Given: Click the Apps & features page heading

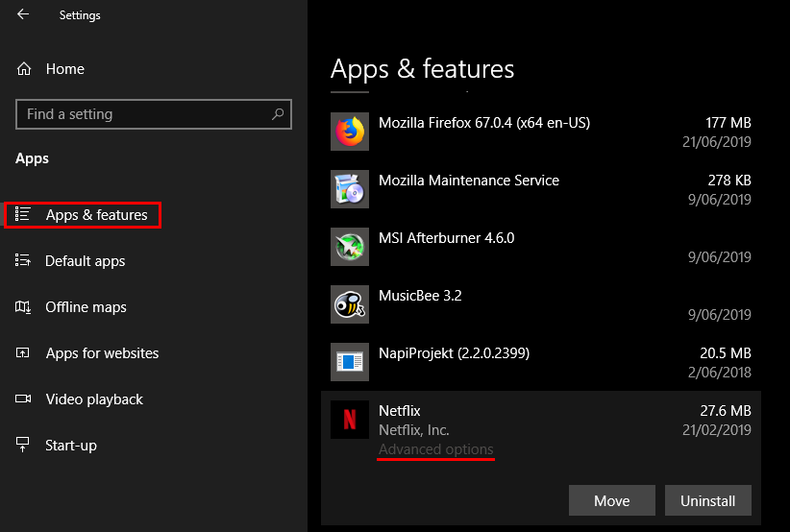Looking at the screenshot, I should (x=422, y=69).
